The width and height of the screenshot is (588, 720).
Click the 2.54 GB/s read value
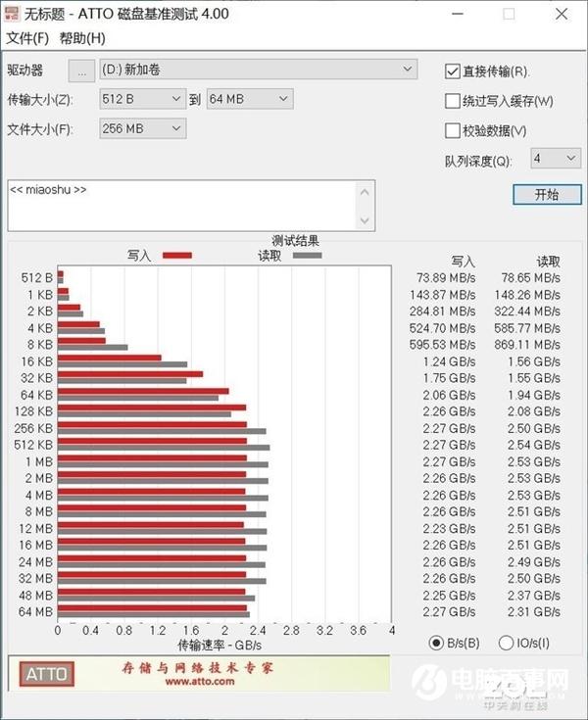534,445
